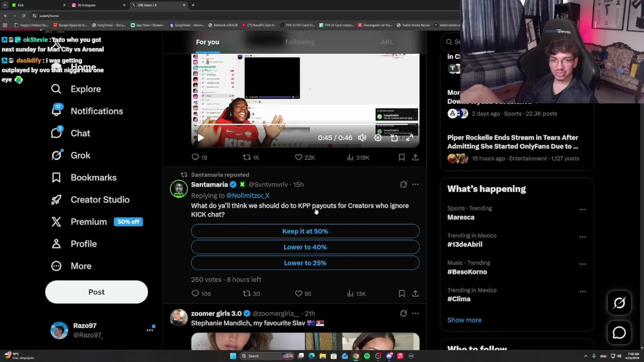Screen dimensions: 644x362
Task: Open more options for #BesoKorno trend
Action: click(x=582, y=263)
